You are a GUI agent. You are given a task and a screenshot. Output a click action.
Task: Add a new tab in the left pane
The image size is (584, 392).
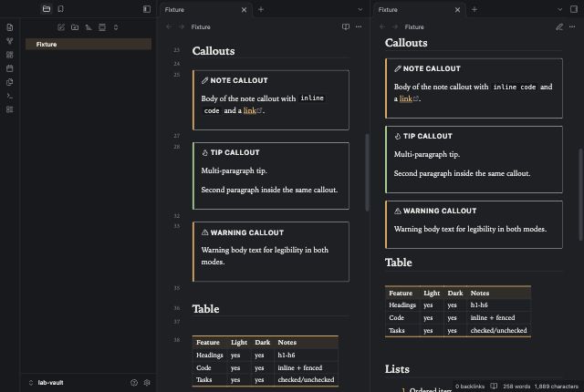pyautogui.click(x=261, y=10)
